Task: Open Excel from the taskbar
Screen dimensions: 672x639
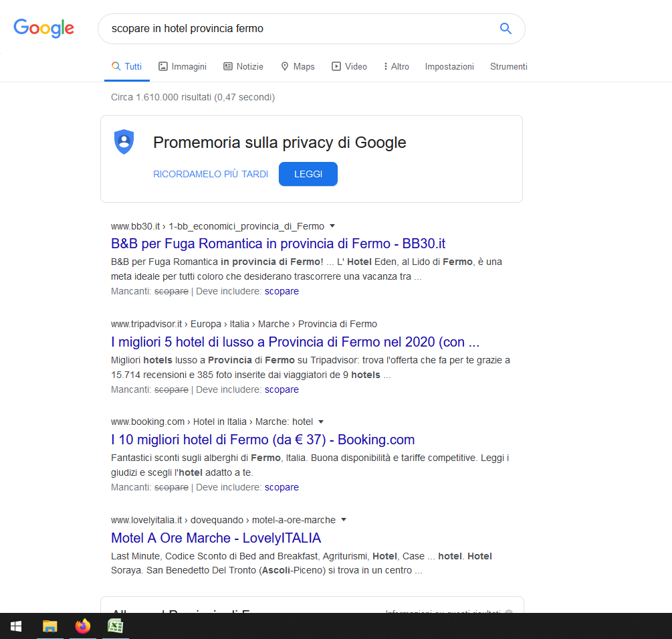Action: (115, 626)
